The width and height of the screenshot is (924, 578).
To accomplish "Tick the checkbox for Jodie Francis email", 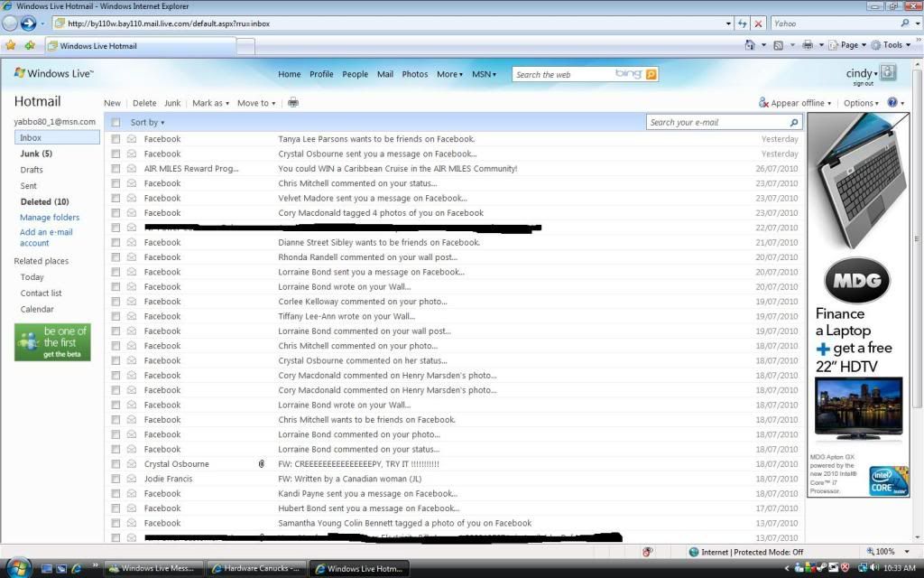I will (x=115, y=479).
